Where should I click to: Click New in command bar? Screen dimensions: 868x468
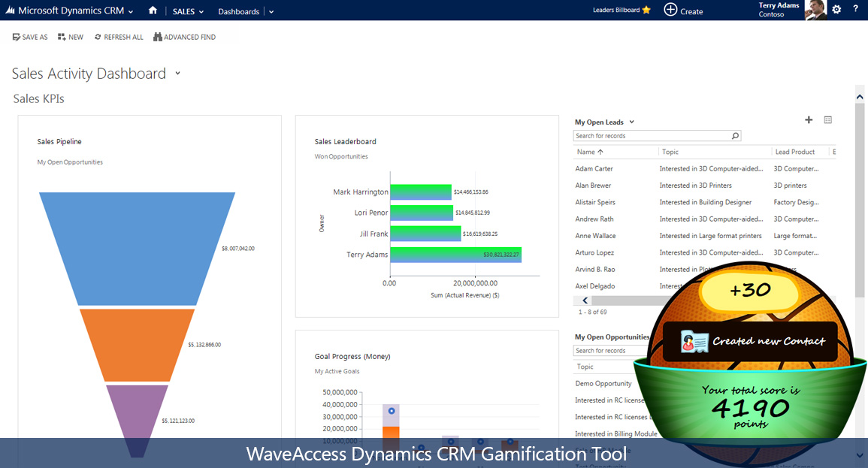point(71,37)
